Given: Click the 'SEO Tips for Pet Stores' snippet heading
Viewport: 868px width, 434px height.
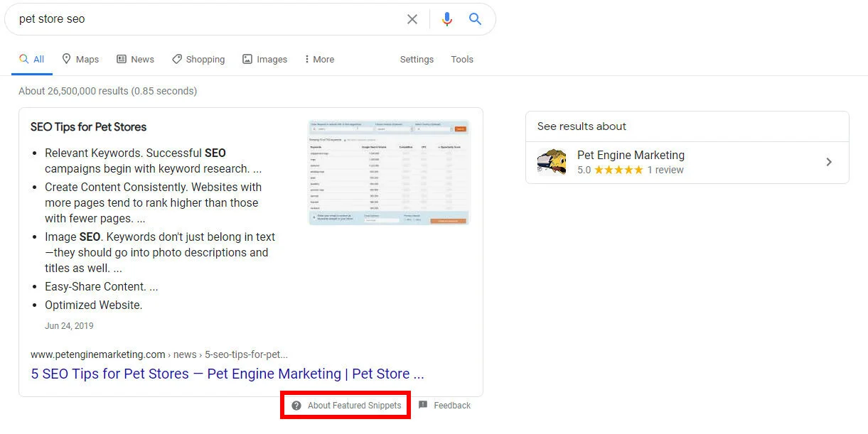Looking at the screenshot, I should tap(88, 127).
